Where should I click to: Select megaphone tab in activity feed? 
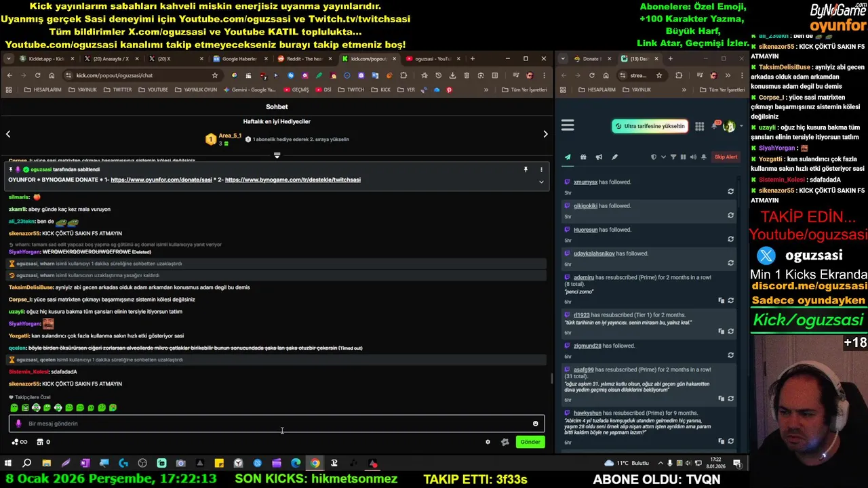(x=599, y=157)
